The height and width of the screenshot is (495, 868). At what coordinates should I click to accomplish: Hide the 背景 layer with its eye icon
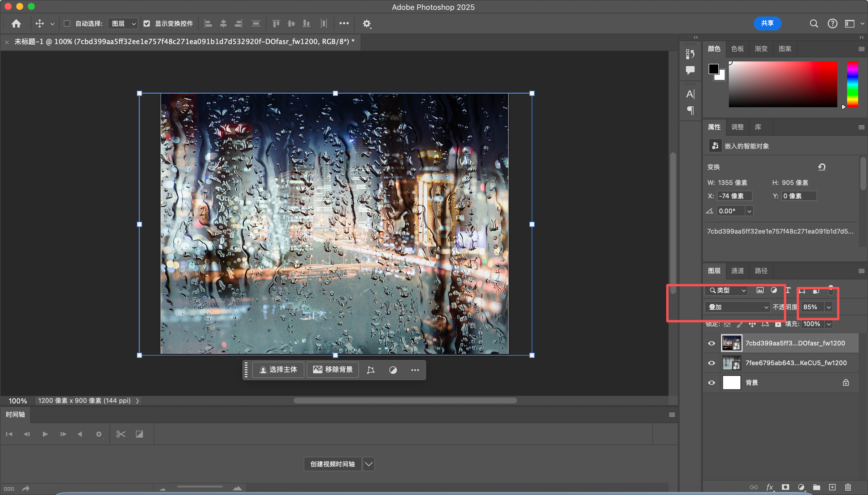click(711, 383)
